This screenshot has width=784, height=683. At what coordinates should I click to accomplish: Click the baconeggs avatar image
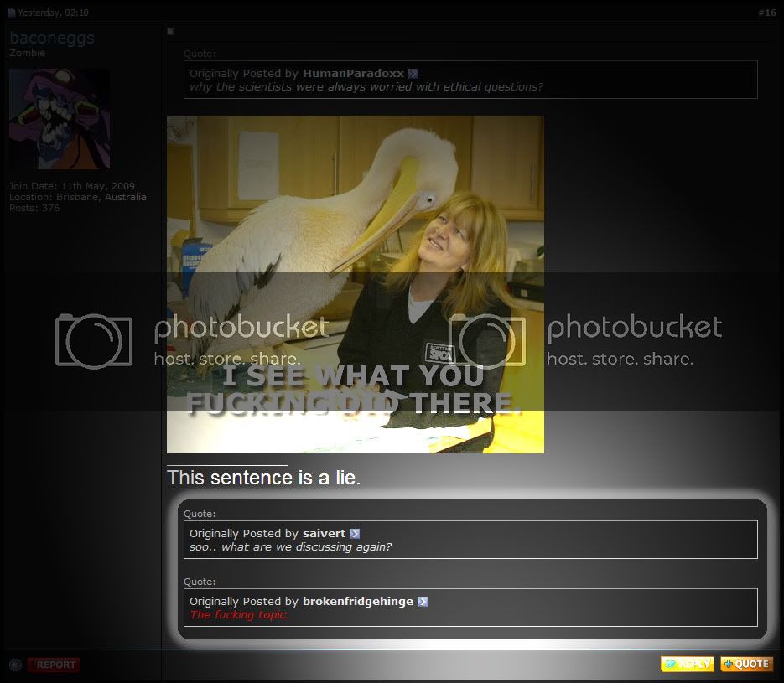(x=60, y=119)
